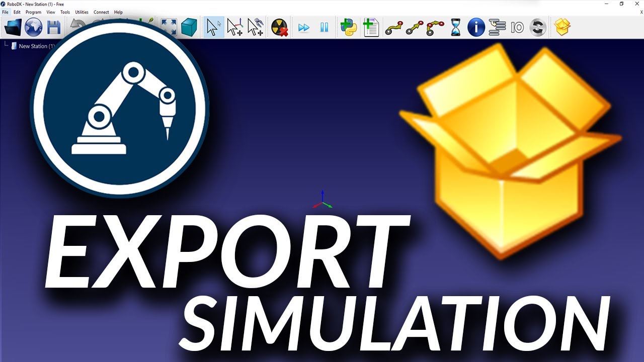Viewport: 644px width, 362px height.
Task: Insert a Move Linear instruction
Action: point(415,28)
